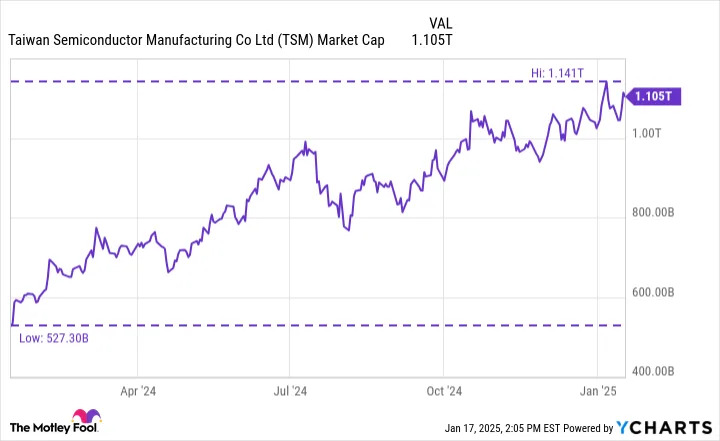Select the Oct '24 axis label
Screen dimensions: 720x441
(444, 391)
